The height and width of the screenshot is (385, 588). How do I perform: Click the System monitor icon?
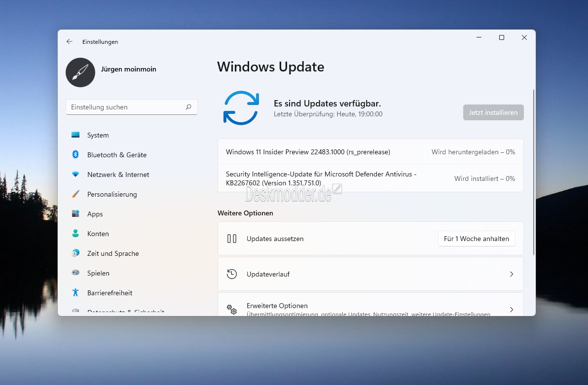coord(75,135)
